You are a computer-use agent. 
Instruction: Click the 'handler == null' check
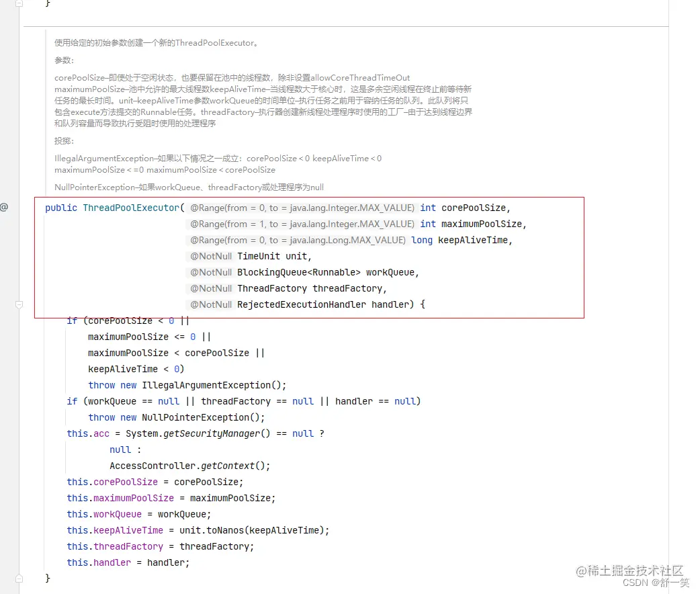(x=375, y=401)
